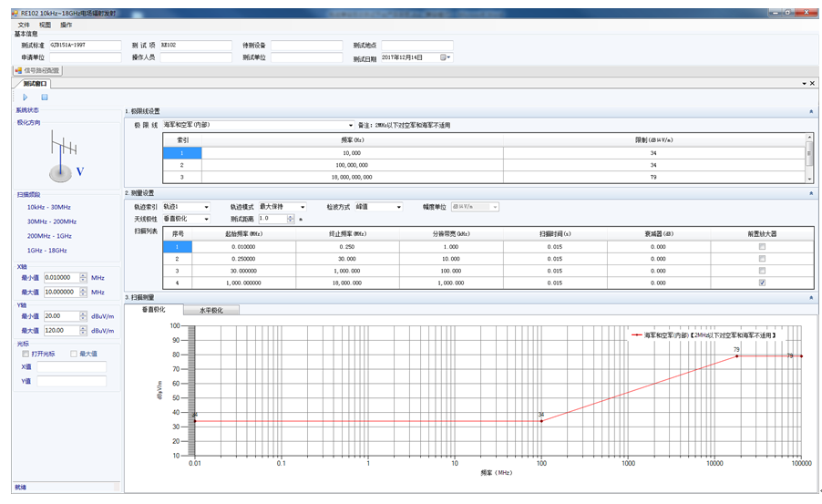Click the play (start test) icon
This screenshot has width=822, height=504.
point(25,97)
